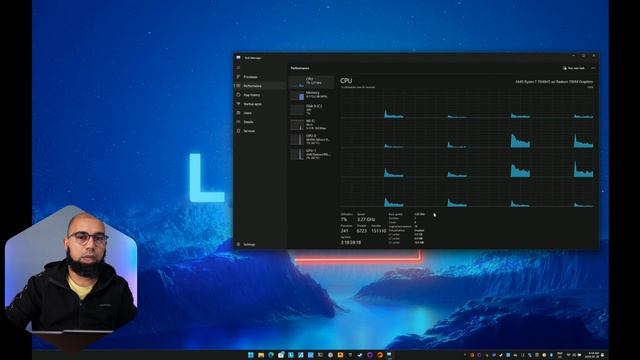The image size is (640, 360).
Task: Open Microsoft Store from the taskbar
Action: (x=281, y=355)
